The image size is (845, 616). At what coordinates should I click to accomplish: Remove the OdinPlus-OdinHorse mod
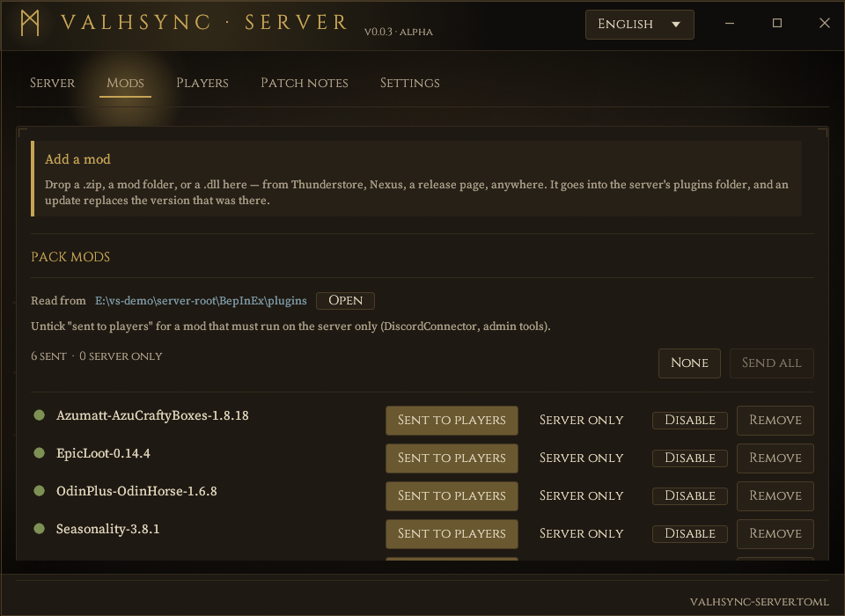click(775, 495)
